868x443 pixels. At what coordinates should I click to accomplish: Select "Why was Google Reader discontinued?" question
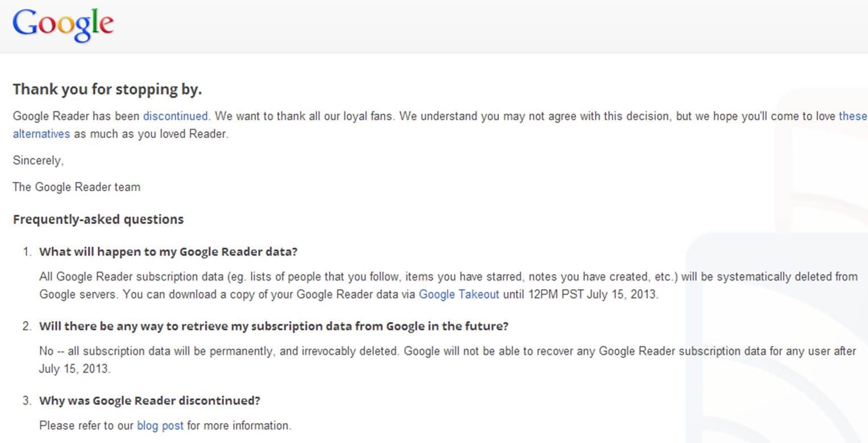click(149, 401)
